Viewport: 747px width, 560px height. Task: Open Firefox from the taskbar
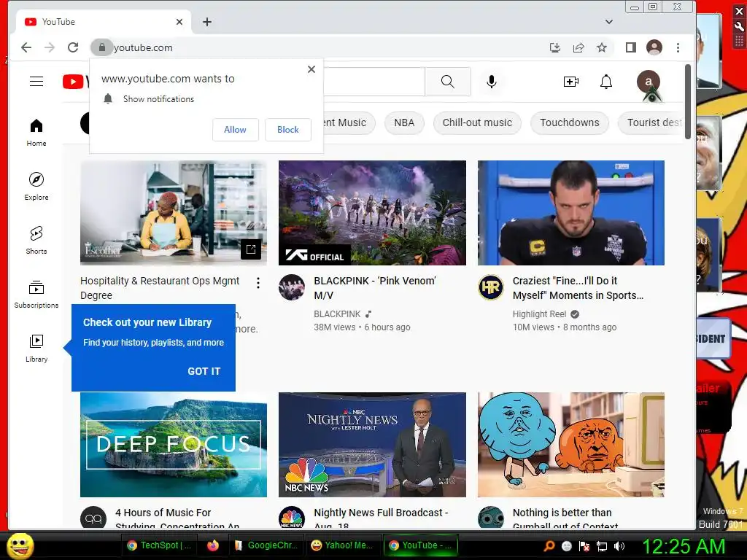[212, 545]
